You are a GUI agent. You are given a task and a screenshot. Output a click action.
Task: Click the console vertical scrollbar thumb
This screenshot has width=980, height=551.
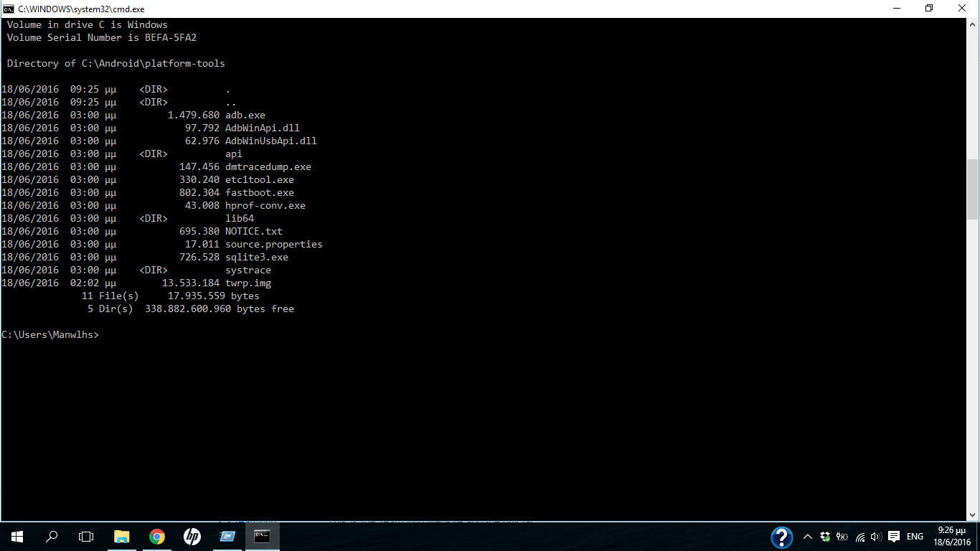(x=973, y=189)
